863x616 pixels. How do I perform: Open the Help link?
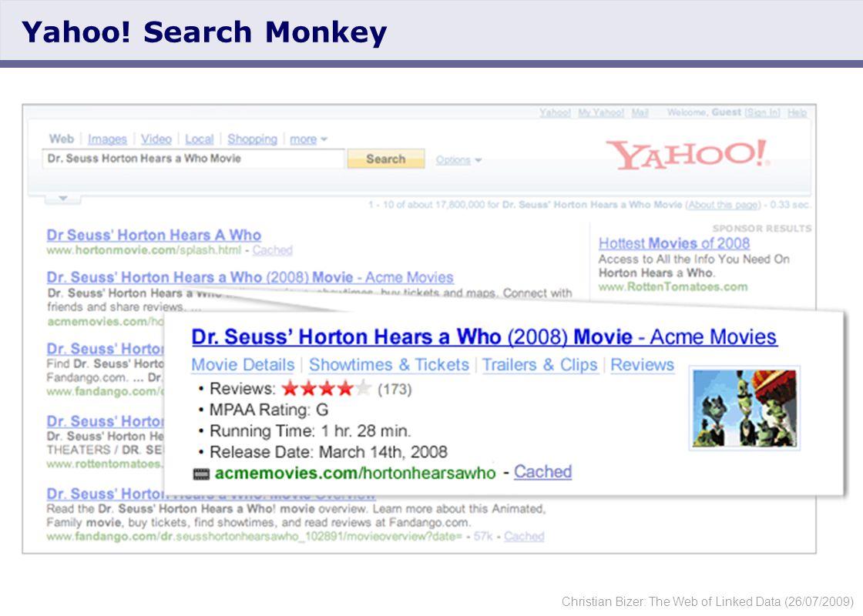[x=797, y=112]
